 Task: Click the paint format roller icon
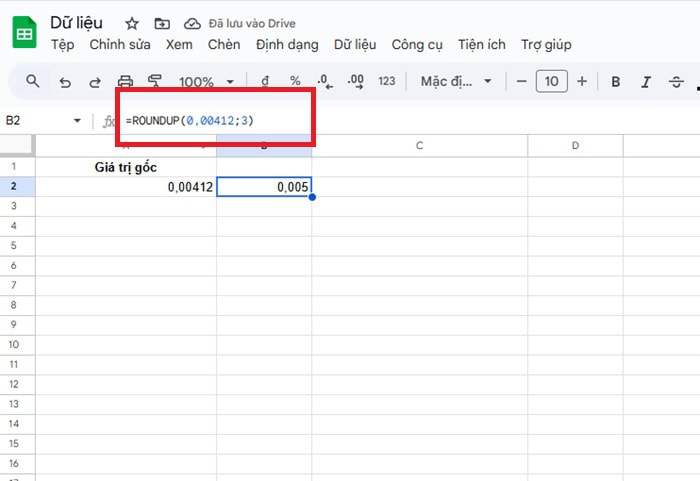[154, 81]
